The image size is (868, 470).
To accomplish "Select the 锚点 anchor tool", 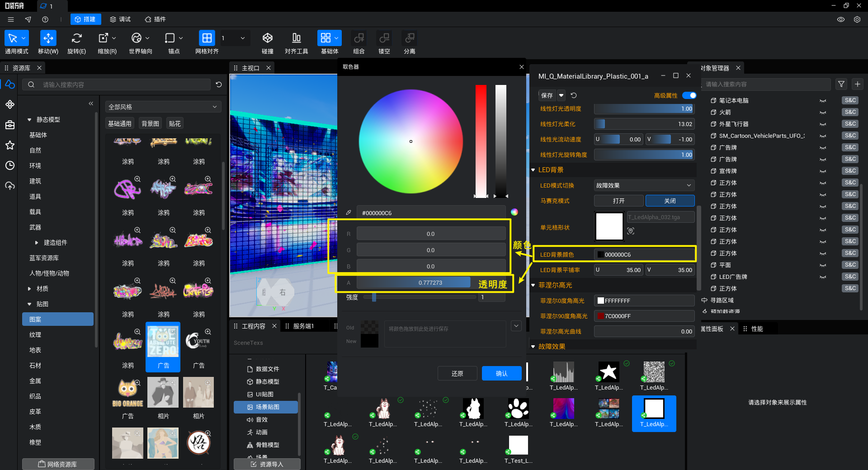I will click(x=170, y=38).
